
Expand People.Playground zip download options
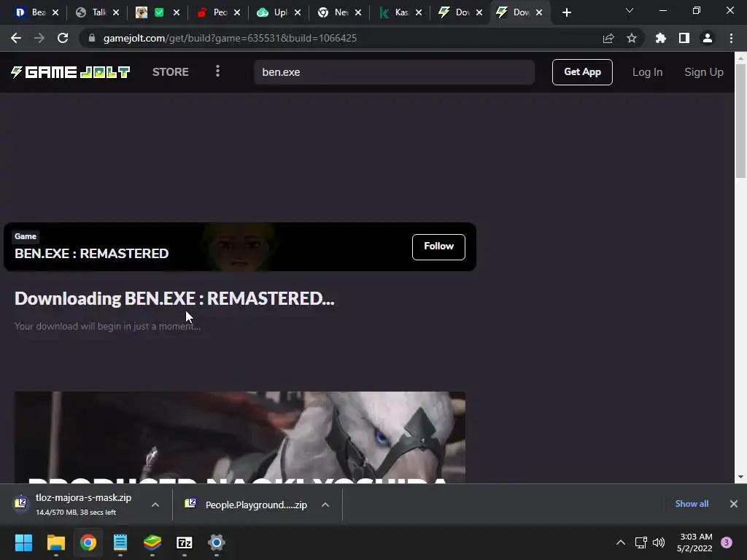click(x=325, y=505)
